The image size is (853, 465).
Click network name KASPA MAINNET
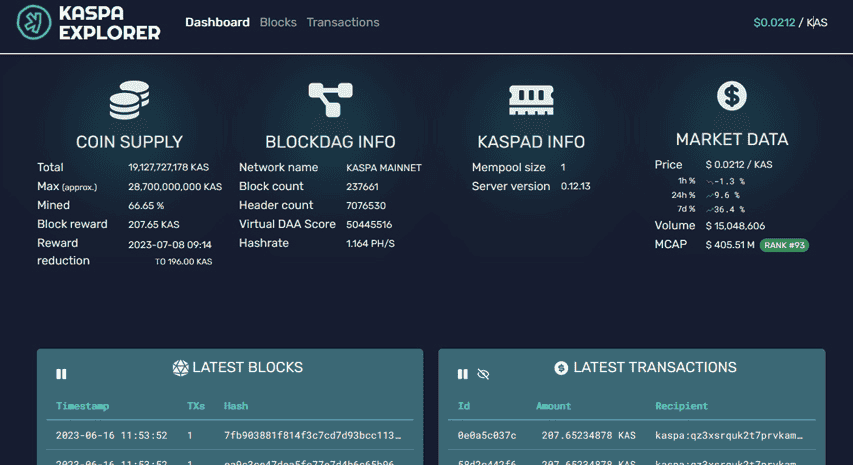(x=384, y=168)
